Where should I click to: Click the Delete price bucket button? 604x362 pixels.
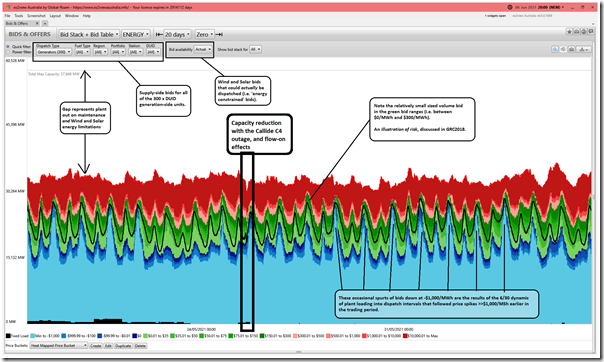(x=140, y=346)
